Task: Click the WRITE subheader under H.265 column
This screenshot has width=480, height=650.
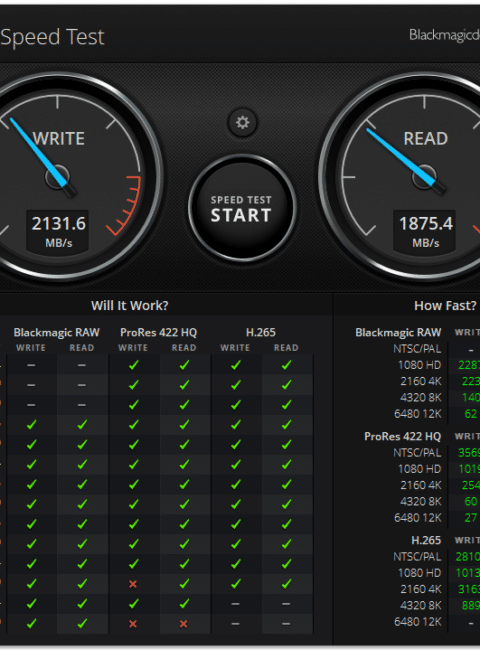Action: [x=235, y=348]
